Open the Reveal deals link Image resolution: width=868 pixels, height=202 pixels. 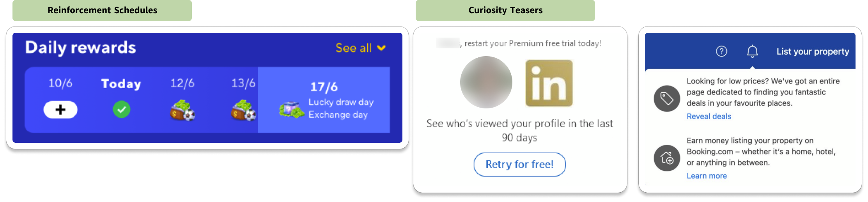point(709,116)
